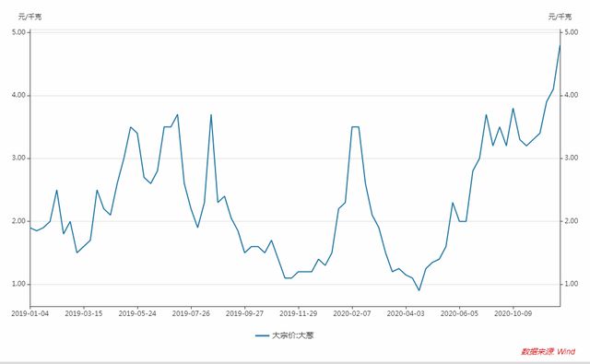Screen dimensions: 590x364
Task: Select the 2020-02-07 date axis label
Action: [x=352, y=313]
